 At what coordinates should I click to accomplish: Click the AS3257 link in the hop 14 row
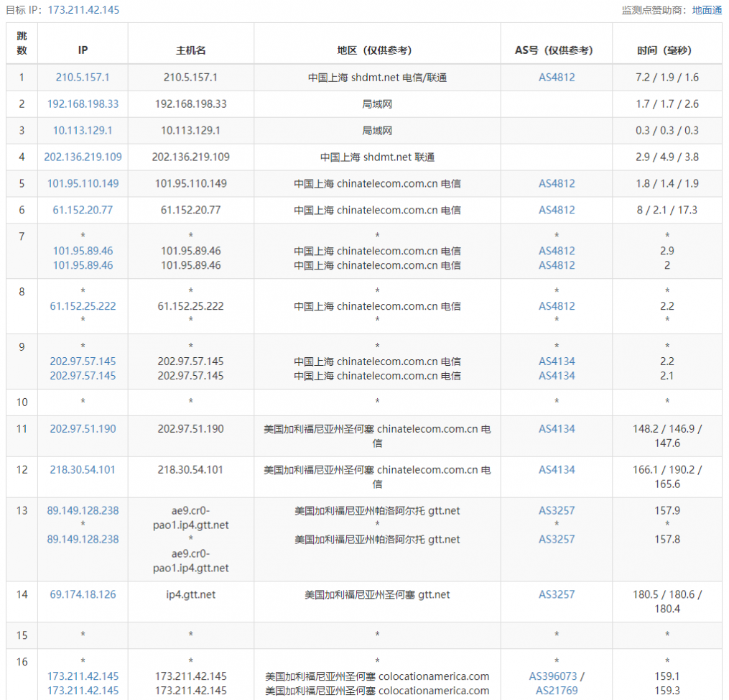557,594
